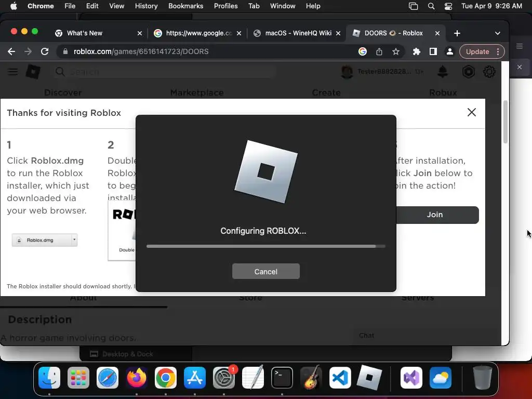The height and width of the screenshot is (399, 532).
Task: Close the Thanks for visiting Roblox dialog
Action: tap(472, 112)
